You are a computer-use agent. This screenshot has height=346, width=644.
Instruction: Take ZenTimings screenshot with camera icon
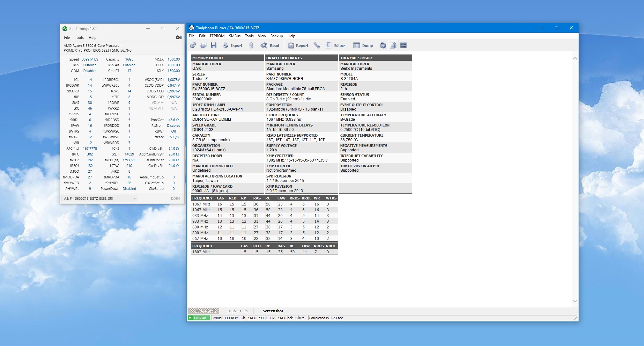179,38
